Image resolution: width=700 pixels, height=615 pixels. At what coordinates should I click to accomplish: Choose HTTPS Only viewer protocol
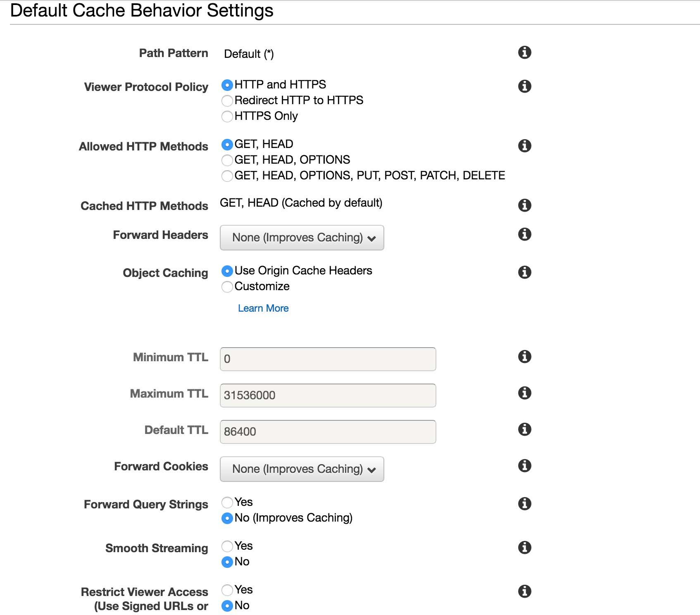click(227, 117)
